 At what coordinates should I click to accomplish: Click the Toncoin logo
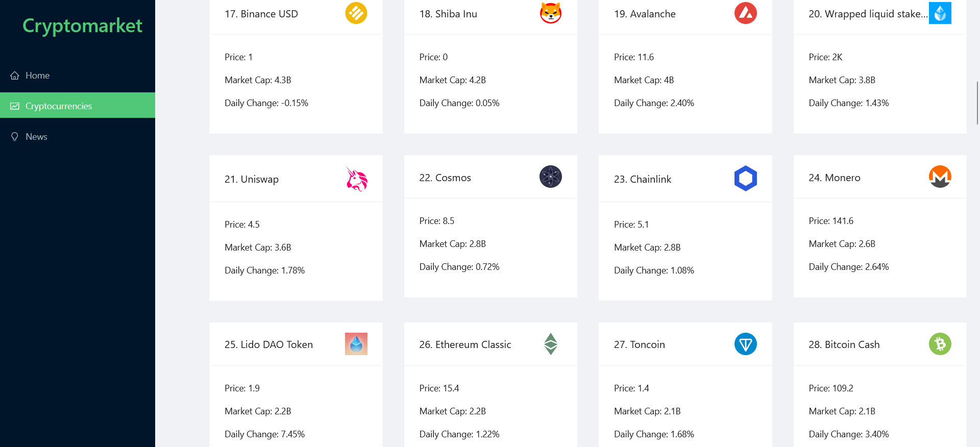pyautogui.click(x=745, y=344)
